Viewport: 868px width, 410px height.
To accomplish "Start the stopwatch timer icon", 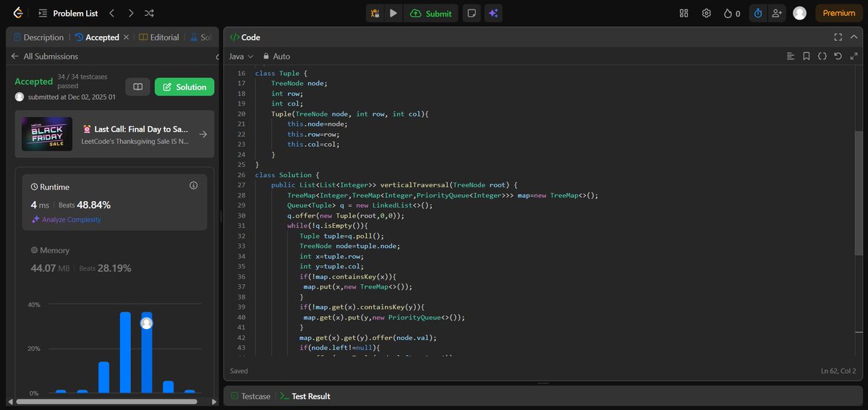I will (x=758, y=13).
